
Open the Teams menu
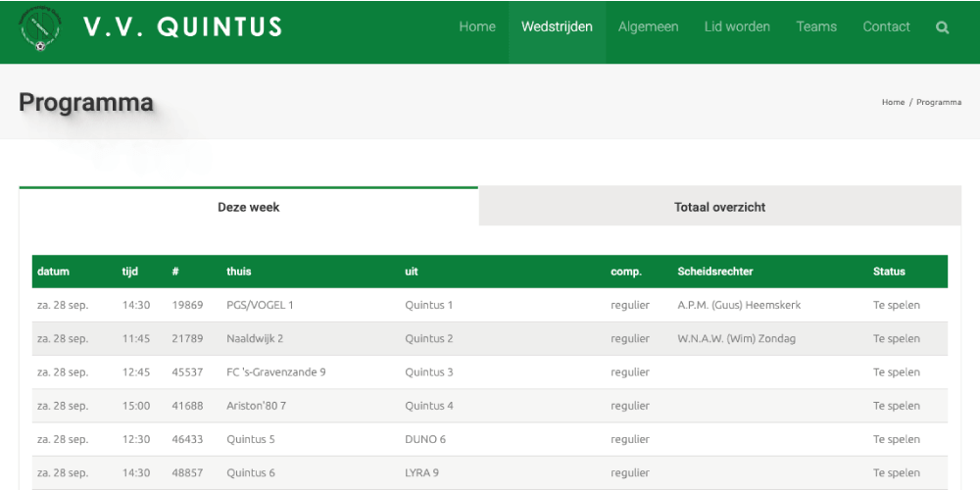click(x=816, y=26)
